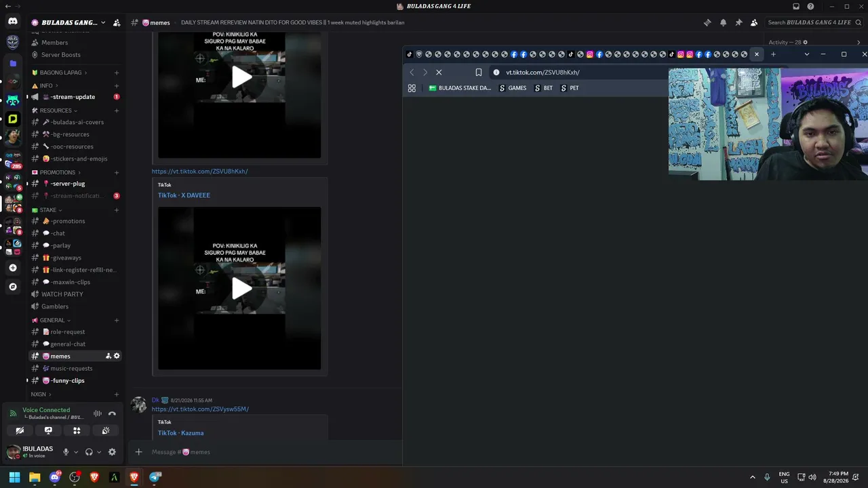Viewport: 868px width, 488px height.
Task: Open notification settings bell icon
Action: pyautogui.click(x=723, y=22)
